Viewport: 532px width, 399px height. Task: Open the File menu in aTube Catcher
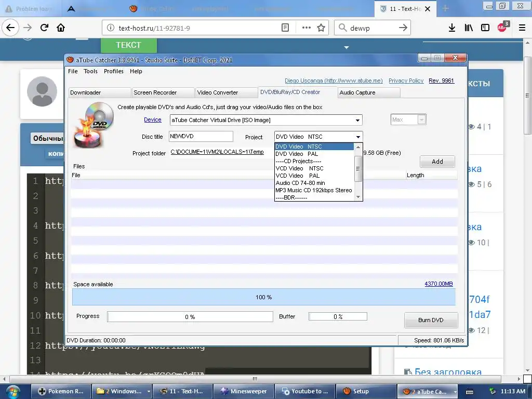(73, 71)
